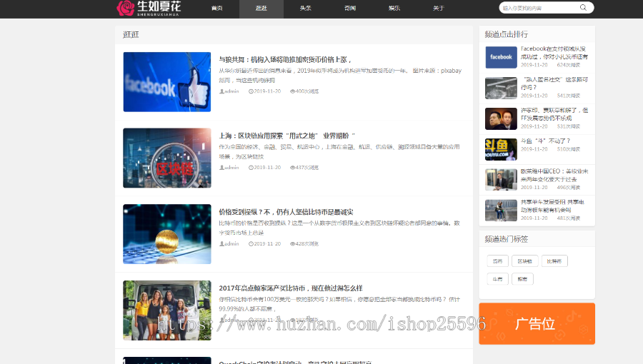
Task: Open the sidebar article 许家印、贾跃亭和解了
Action: tap(554, 113)
